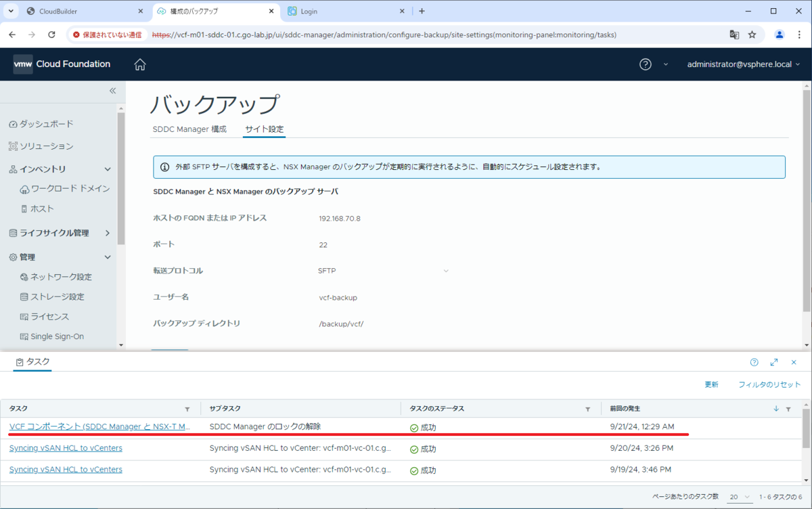Filter the タスク column
The image size is (812, 509).
[x=187, y=409]
